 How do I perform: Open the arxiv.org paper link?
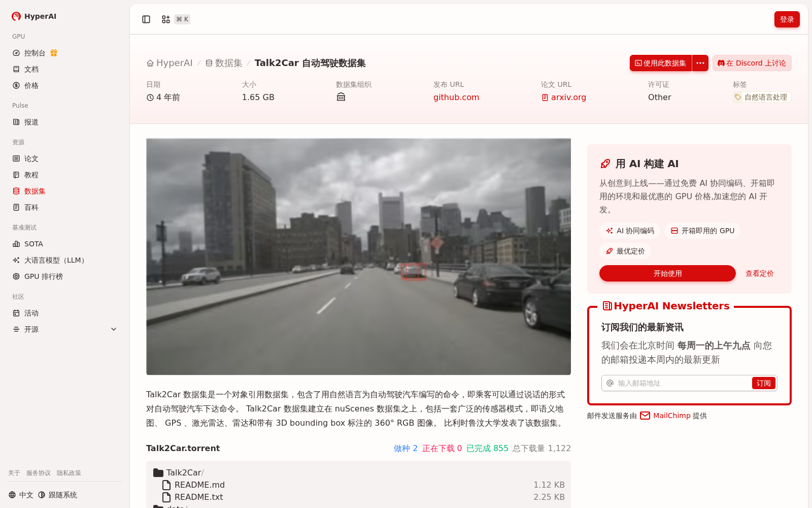(563, 97)
